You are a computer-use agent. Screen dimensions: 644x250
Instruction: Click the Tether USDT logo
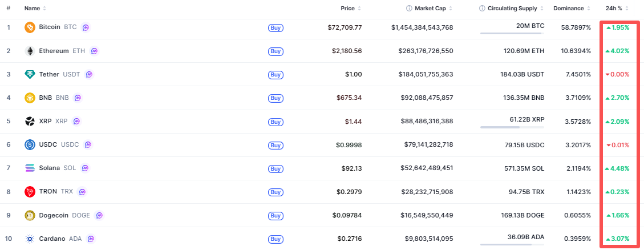30,74
